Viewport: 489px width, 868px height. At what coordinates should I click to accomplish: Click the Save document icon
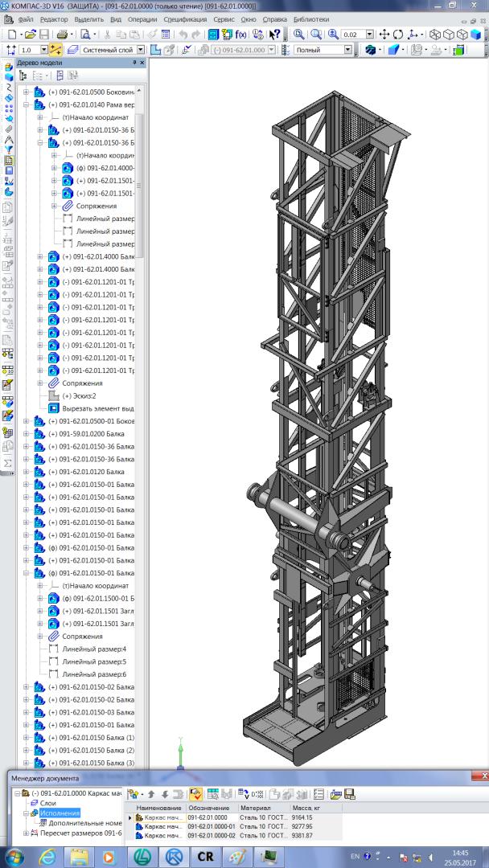(44, 35)
